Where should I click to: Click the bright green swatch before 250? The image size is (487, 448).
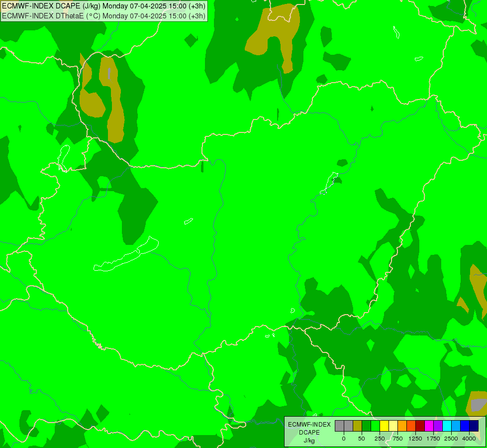coord(376,426)
